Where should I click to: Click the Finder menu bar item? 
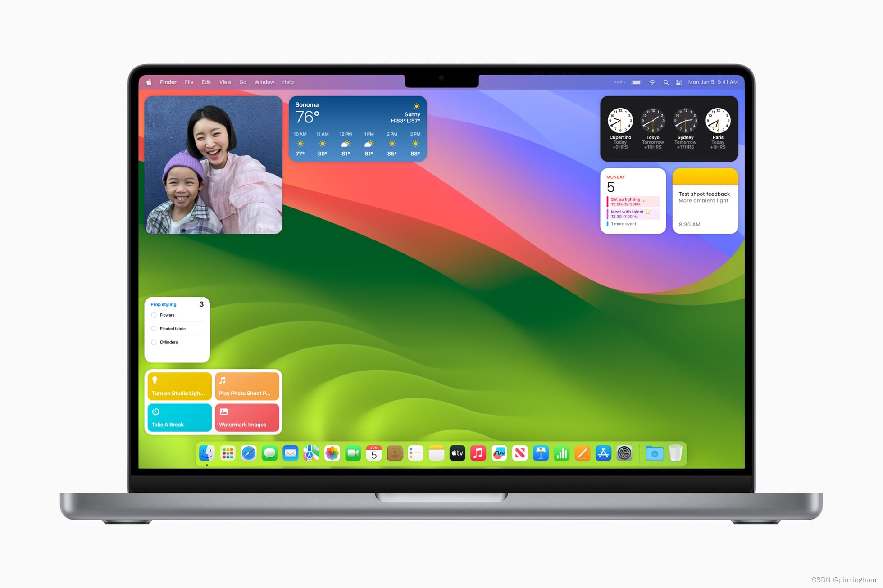(169, 81)
